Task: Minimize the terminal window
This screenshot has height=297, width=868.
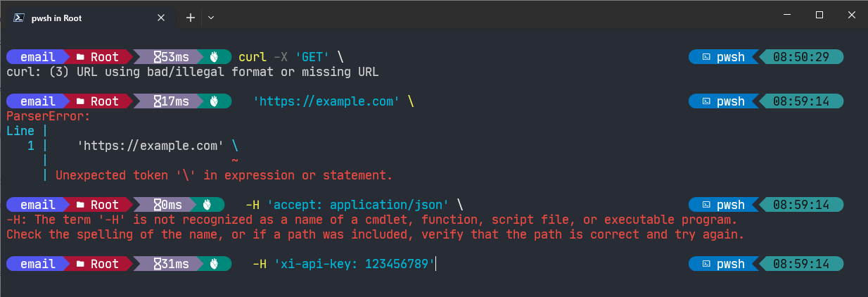Action: (x=787, y=15)
